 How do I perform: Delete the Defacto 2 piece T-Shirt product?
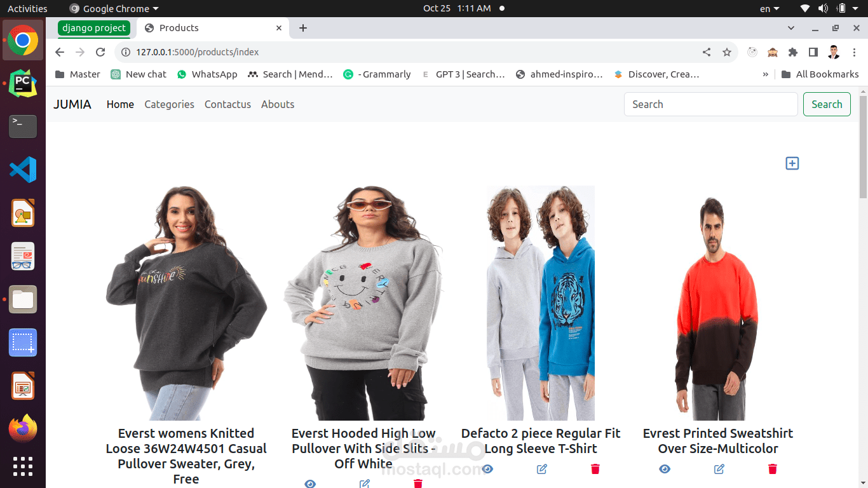coord(595,469)
